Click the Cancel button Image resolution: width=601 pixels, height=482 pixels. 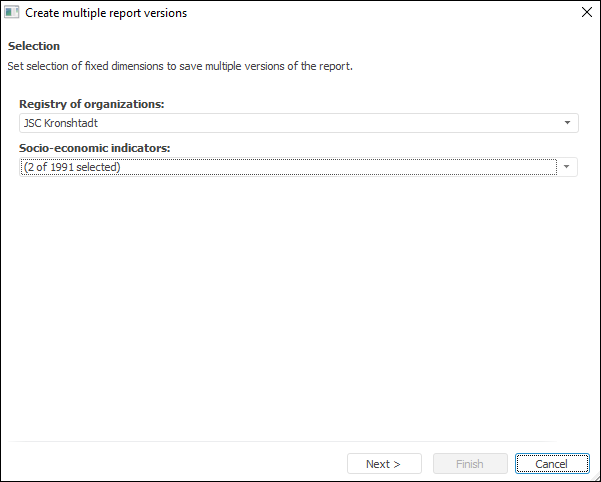click(552, 464)
